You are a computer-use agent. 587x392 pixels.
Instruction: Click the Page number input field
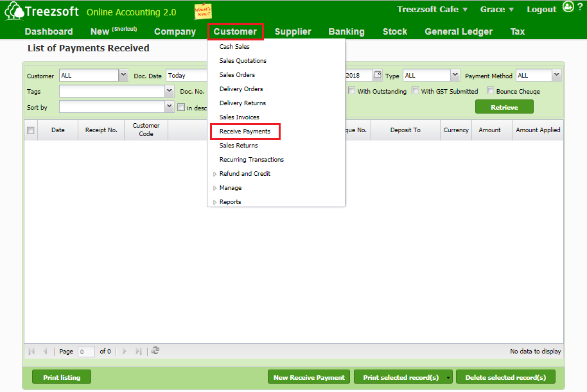point(85,352)
